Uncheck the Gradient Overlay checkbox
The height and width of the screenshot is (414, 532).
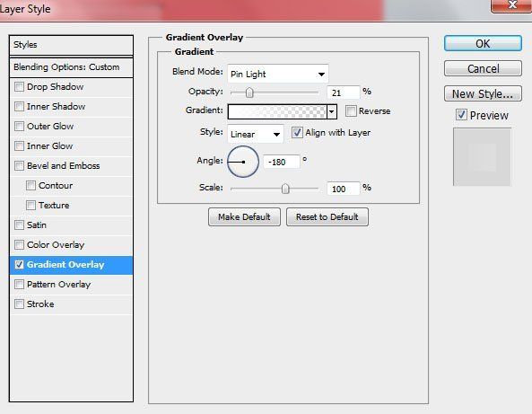pos(19,264)
